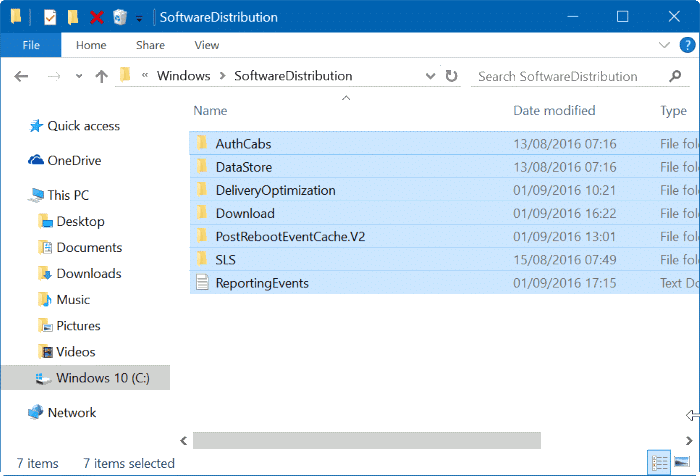This screenshot has width=700, height=476.
Task: Click the folder system icon in title bar
Action: pyautogui.click(x=16, y=17)
